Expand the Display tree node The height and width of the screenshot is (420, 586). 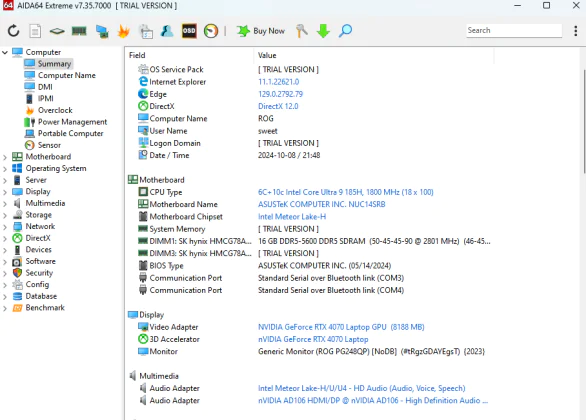point(5,192)
